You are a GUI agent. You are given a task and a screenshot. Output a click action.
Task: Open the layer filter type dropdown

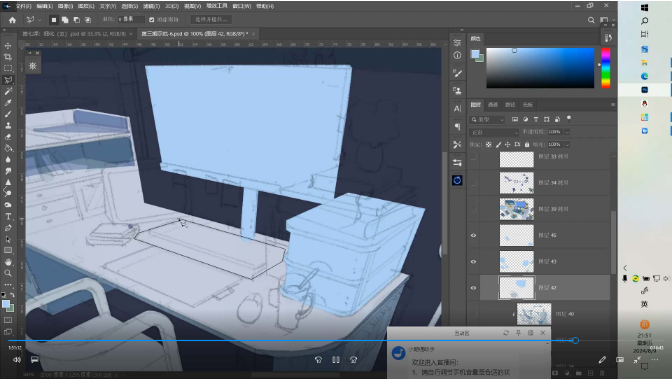click(487, 119)
